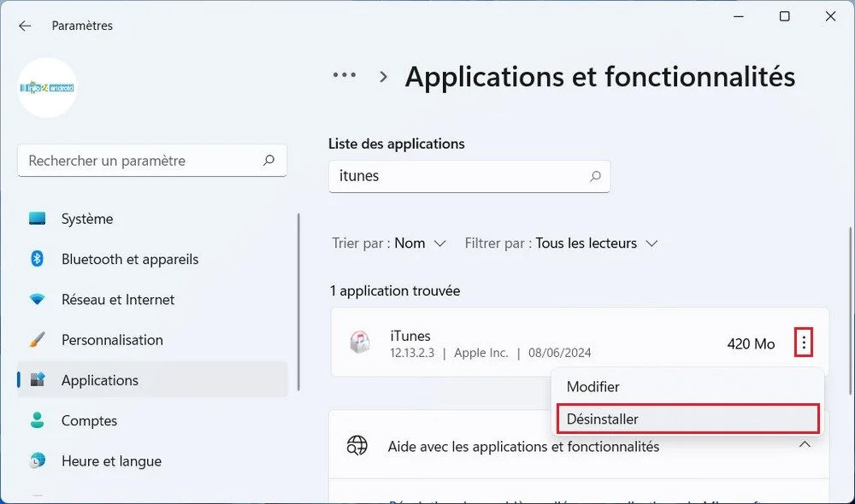Viewport: 855px width, 504px height.
Task: Click the Heure et langue clock icon
Action: [x=38, y=460]
